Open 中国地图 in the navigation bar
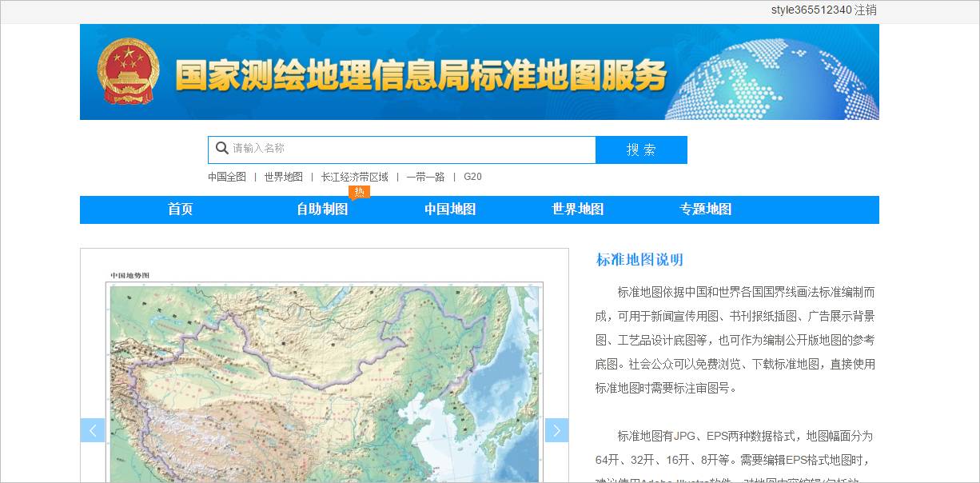The height and width of the screenshot is (483, 980). (x=450, y=210)
